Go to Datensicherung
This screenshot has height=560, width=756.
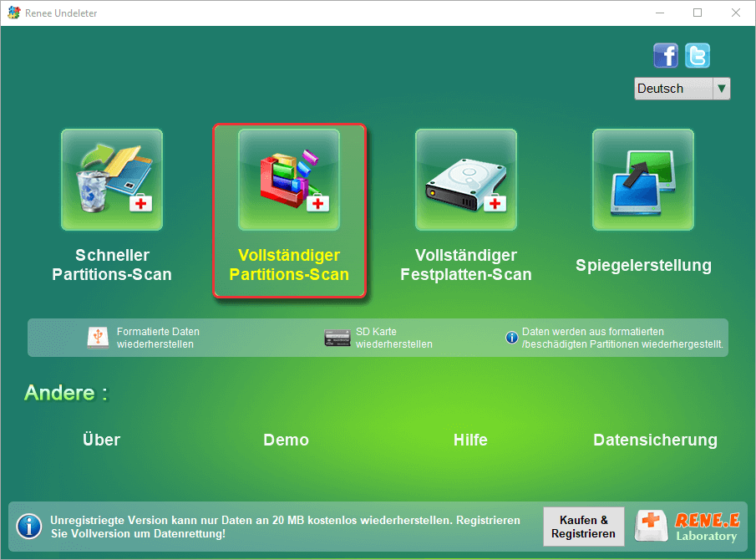point(655,440)
